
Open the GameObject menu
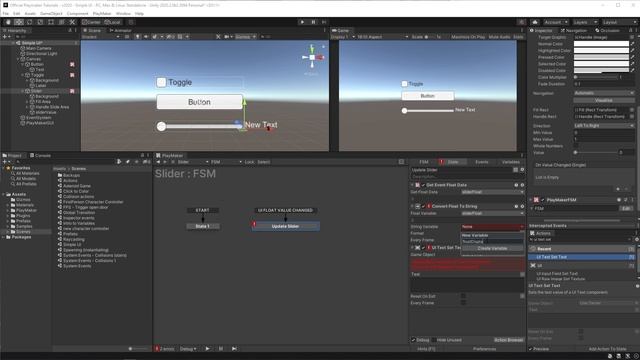point(51,13)
